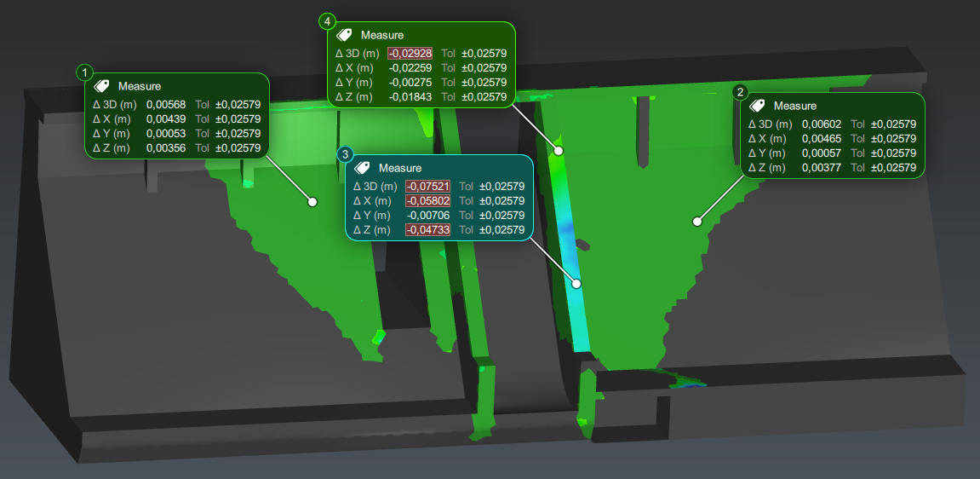Click the tag icon in Measure box 2
The height and width of the screenshot is (479, 980).
coord(757,106)
